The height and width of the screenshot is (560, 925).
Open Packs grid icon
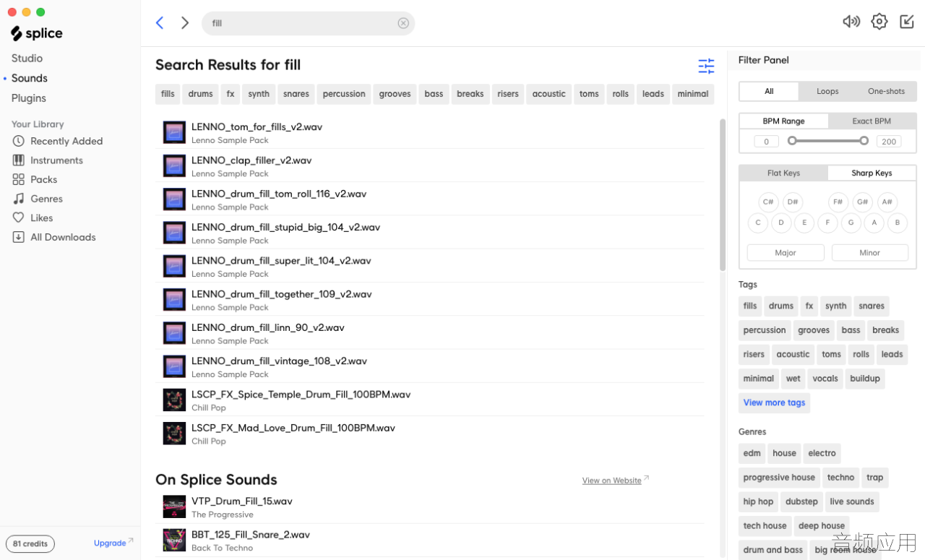click(x=18, y=179)
